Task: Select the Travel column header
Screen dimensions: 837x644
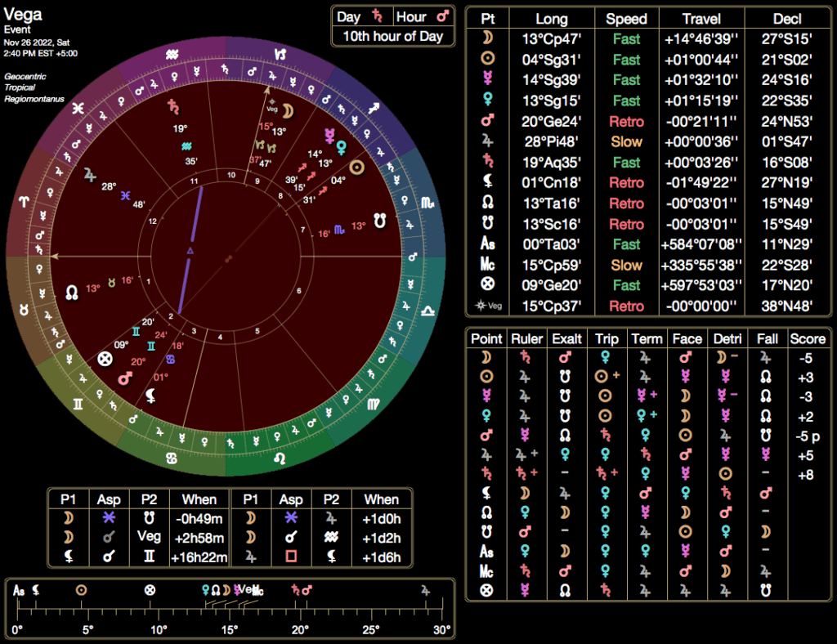Action: click(700, 19)
